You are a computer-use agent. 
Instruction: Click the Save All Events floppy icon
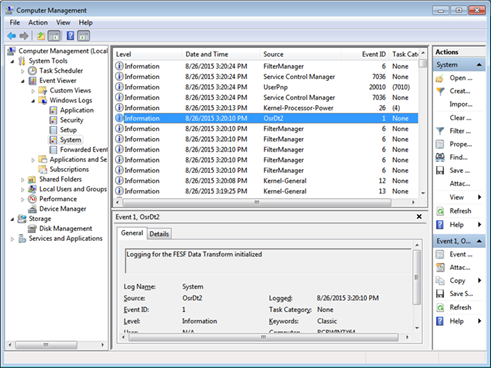pyautogui.click(x=440, y=171)
